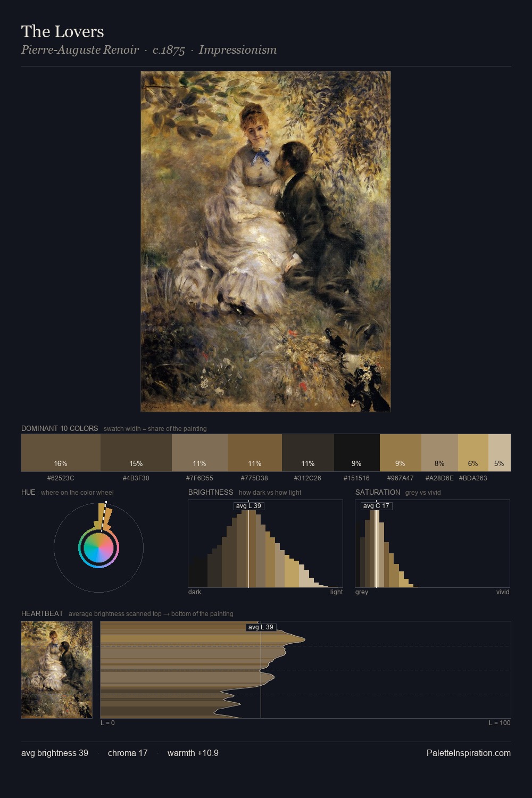Click the HUE section heading
The width and height of the screenshot is (532, 798).
point(28,492)
